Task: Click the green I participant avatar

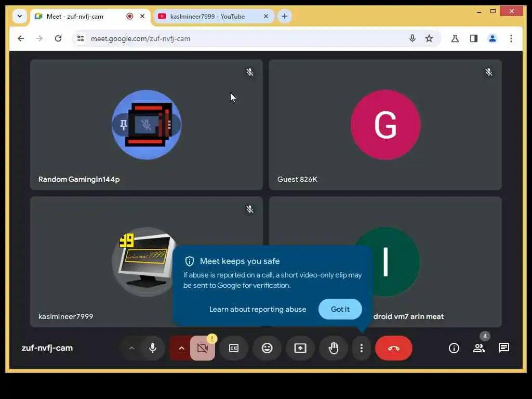Action: (397, 262)
